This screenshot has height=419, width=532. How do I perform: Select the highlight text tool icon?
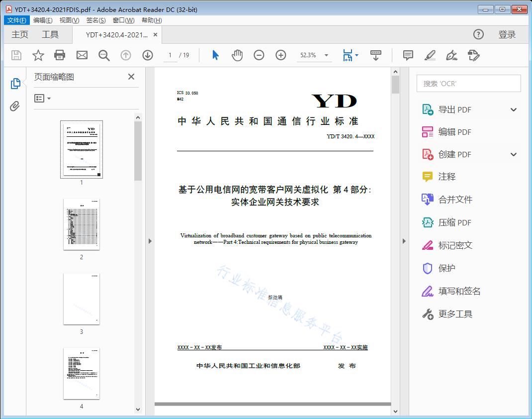(430, 55)
